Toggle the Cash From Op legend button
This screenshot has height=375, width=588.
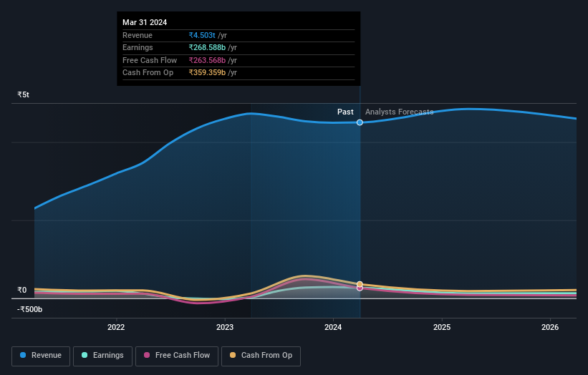pos(261,356)
